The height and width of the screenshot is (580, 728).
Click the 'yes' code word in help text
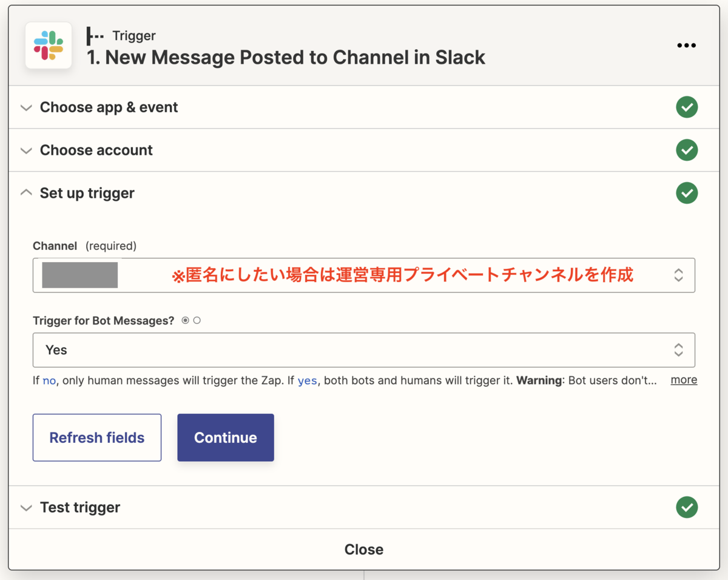pos(308,381)
